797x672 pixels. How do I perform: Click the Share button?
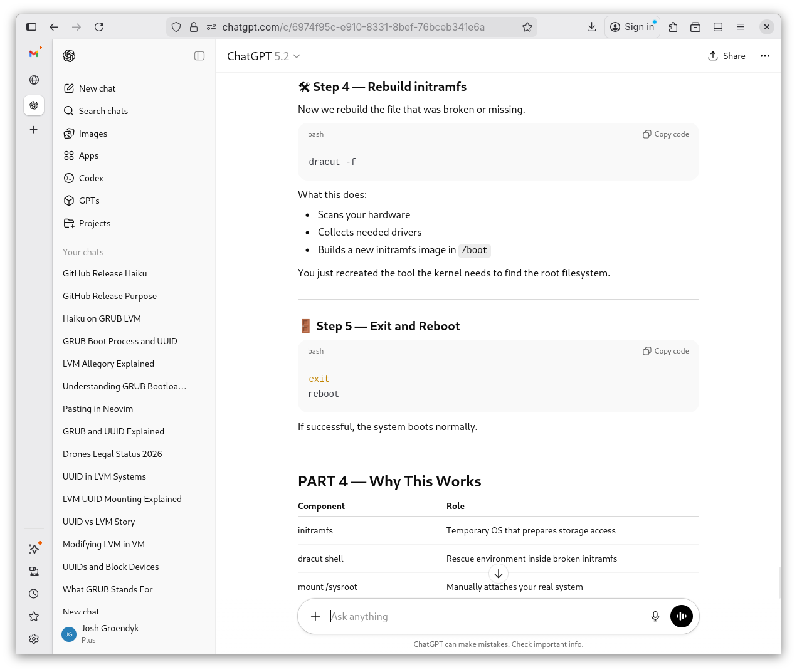pyautogui.click(x=727, y=56)
